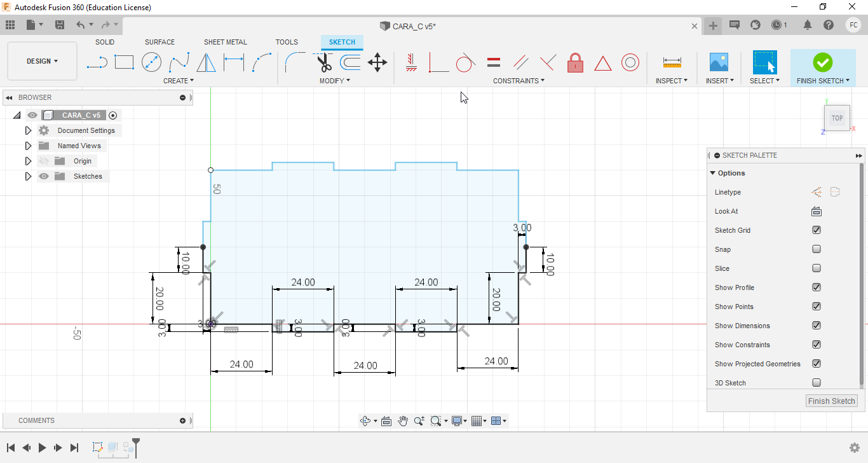Expand the Named Views tree node

28,146
